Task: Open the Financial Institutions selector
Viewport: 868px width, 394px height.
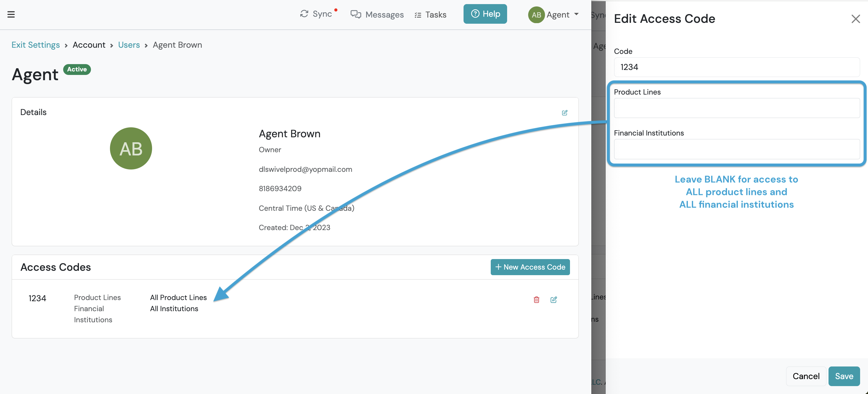Action: point(737,149)
